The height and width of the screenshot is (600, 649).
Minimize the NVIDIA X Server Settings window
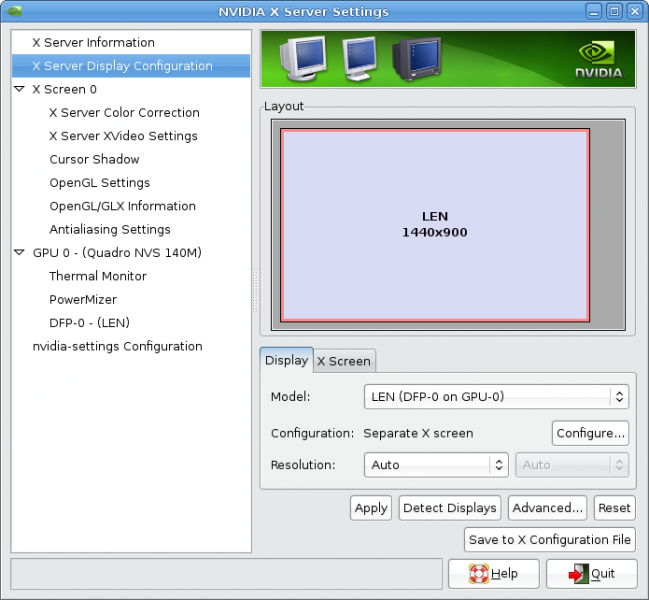pyautogui.click(x=594, y=11)
